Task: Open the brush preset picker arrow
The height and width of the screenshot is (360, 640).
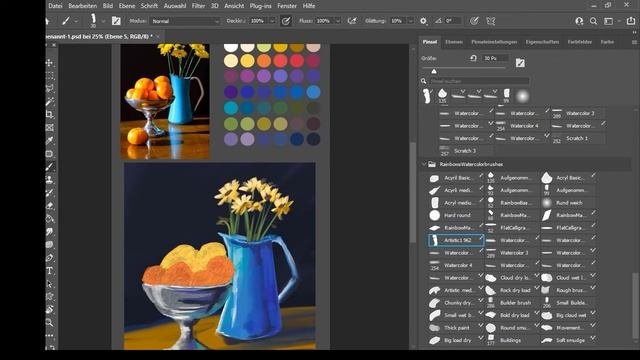Action: pos(103,21)
